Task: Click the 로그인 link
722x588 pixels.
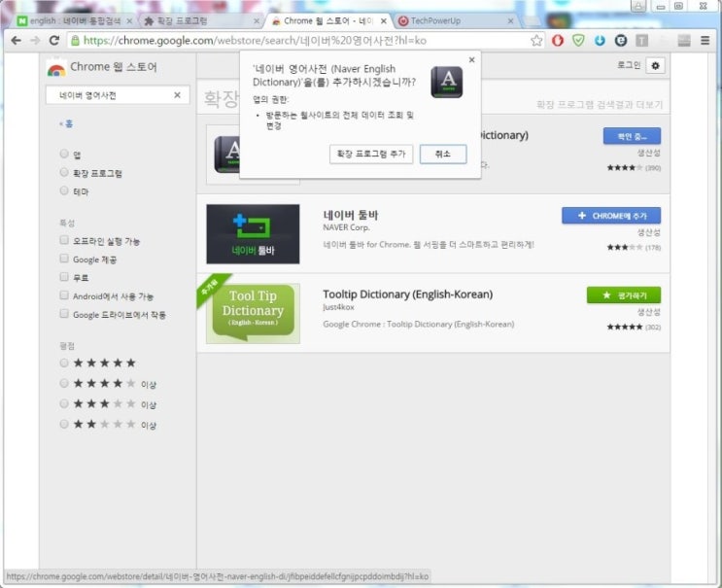Action: tap(629, 65)
